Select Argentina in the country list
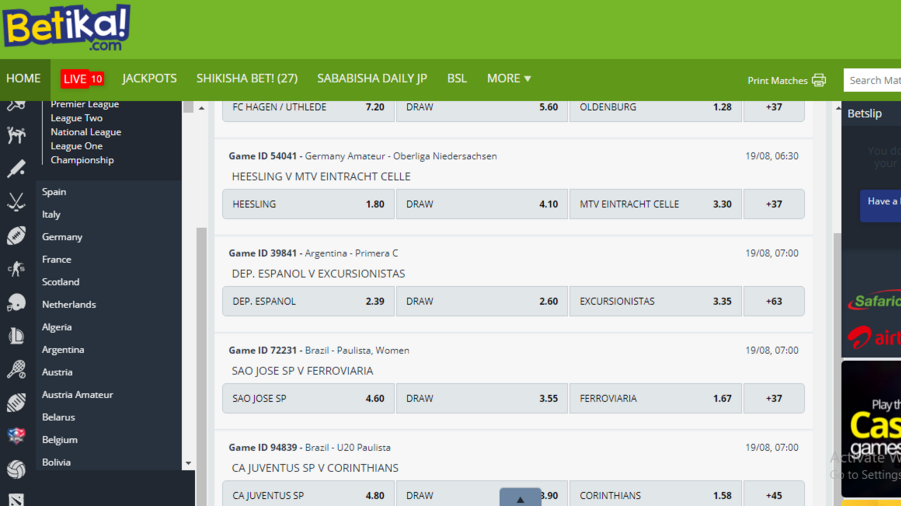 click(x=63, y=350)
